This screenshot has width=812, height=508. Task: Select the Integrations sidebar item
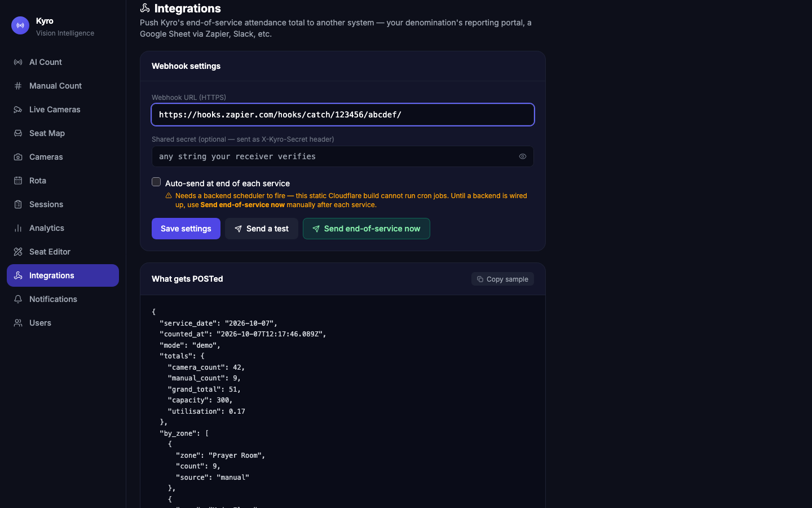[x=63, y=275]
